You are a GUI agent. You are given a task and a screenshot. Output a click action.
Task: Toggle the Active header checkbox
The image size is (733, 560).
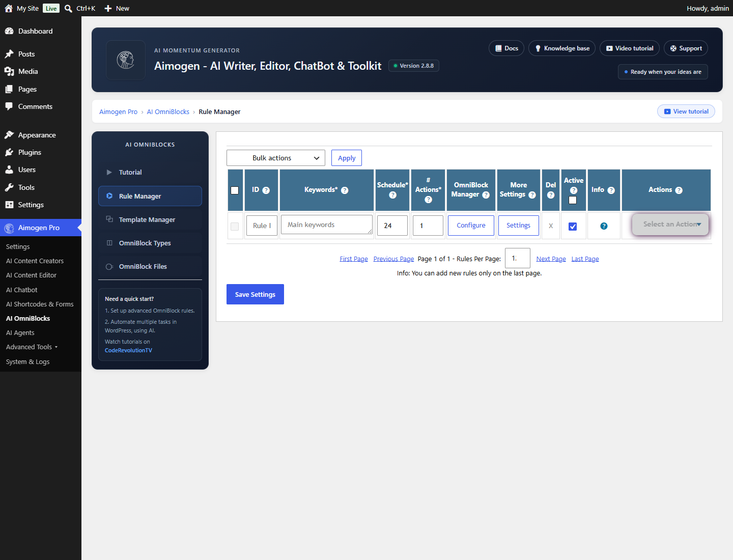(573, 200)
